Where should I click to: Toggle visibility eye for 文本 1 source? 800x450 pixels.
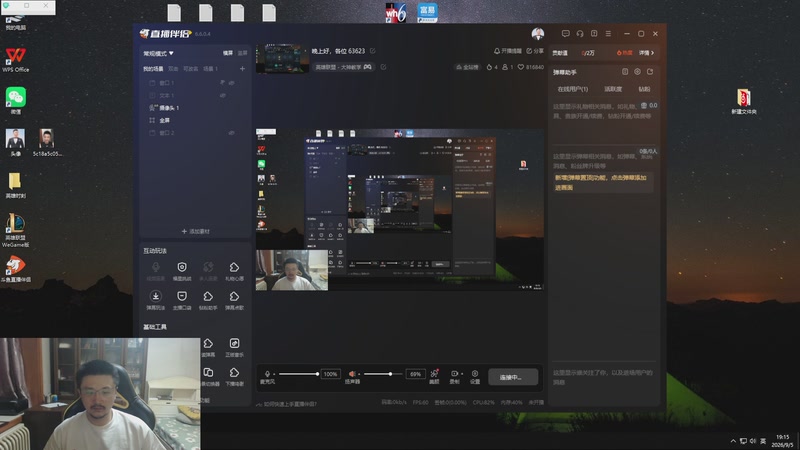click(223, 95)
